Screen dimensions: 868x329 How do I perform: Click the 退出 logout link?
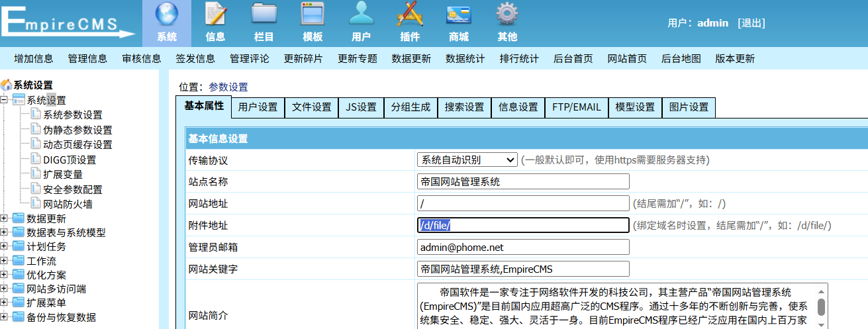pyautogui.click(x=751, y=23)
